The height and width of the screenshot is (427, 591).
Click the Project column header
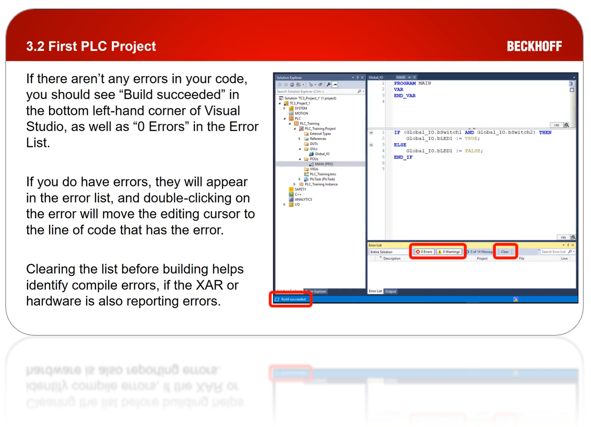click(482, 259)
